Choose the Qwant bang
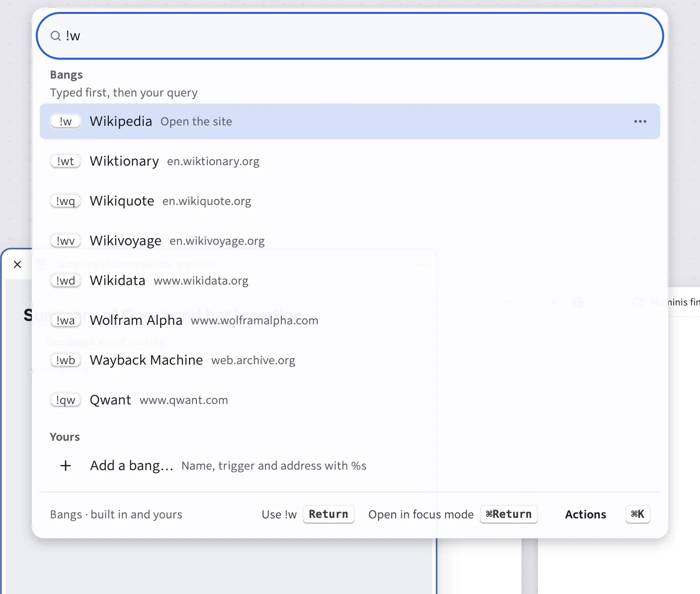 350,400
